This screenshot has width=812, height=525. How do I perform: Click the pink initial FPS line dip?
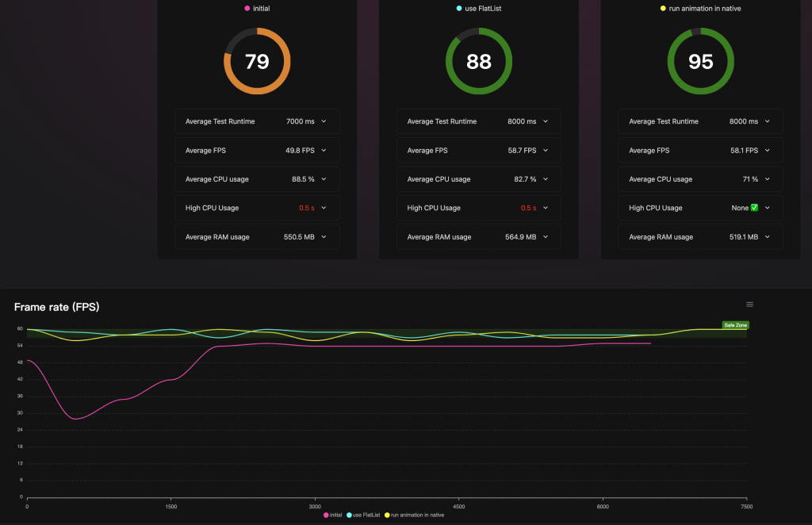pos(75,419)
